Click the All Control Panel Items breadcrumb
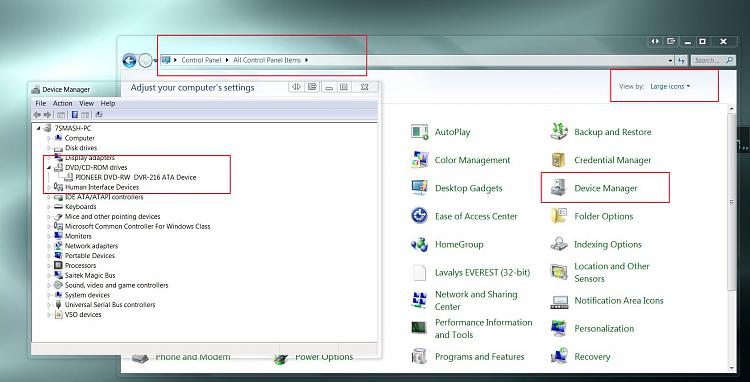The image size is (750, 382). point(267,60)
